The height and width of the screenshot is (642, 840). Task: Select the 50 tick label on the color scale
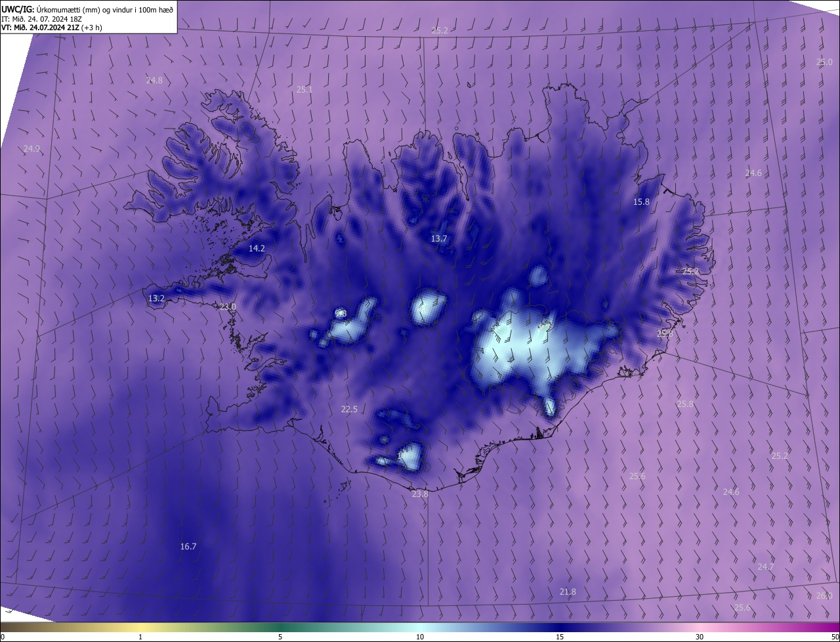click(835, 637)
